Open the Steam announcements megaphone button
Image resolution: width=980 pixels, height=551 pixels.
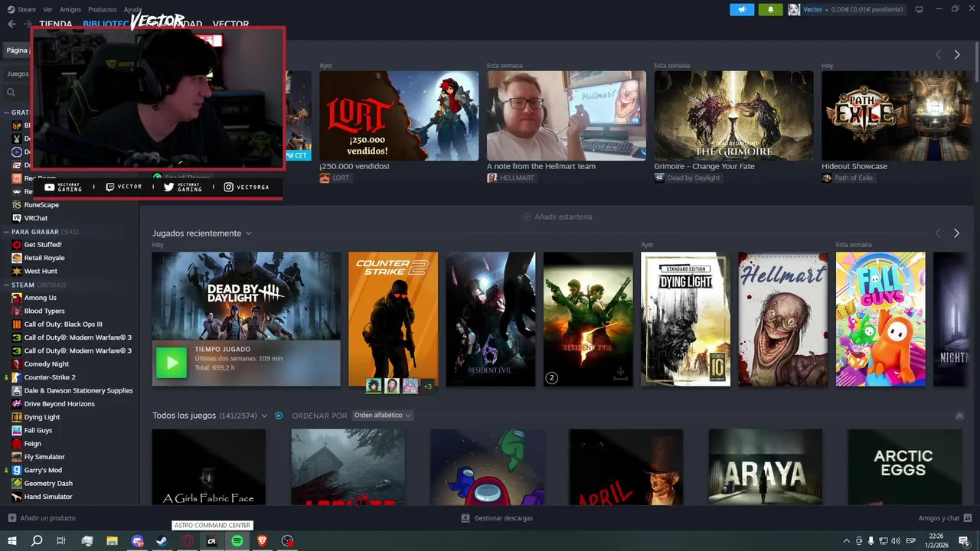(x=741, y=9)
